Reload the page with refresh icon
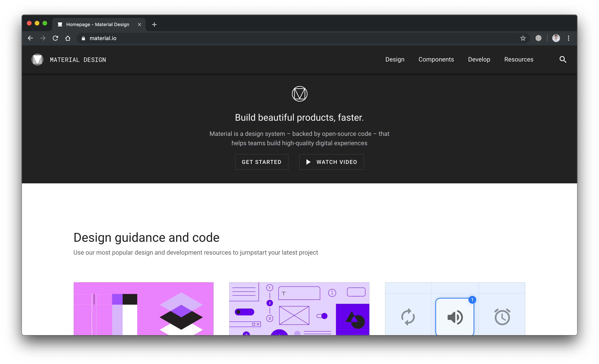This screenshot has height=364, width=599. tap(55, 38)
